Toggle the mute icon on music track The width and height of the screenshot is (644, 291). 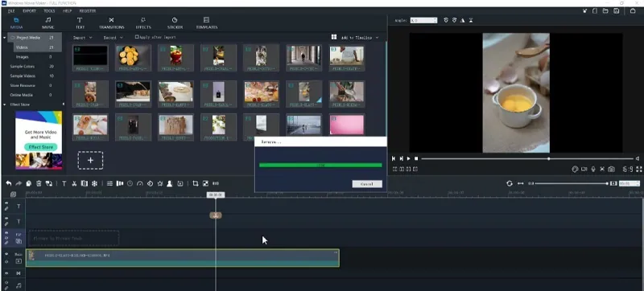point(6,283)
